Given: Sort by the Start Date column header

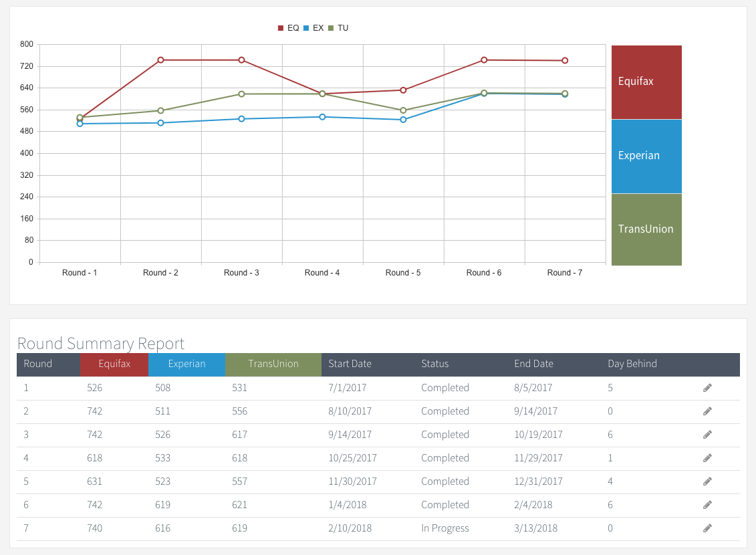Looking at the screenshot, I should click(x=350, y=364).
